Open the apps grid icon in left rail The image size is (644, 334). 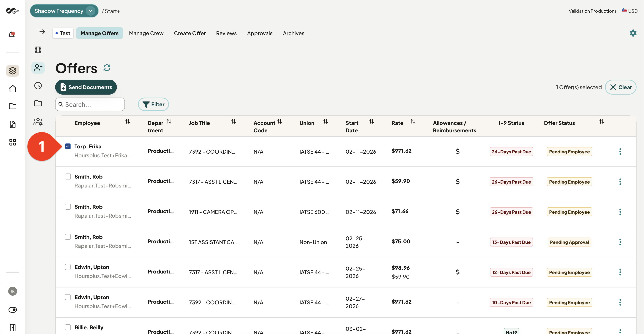(12, 142)
